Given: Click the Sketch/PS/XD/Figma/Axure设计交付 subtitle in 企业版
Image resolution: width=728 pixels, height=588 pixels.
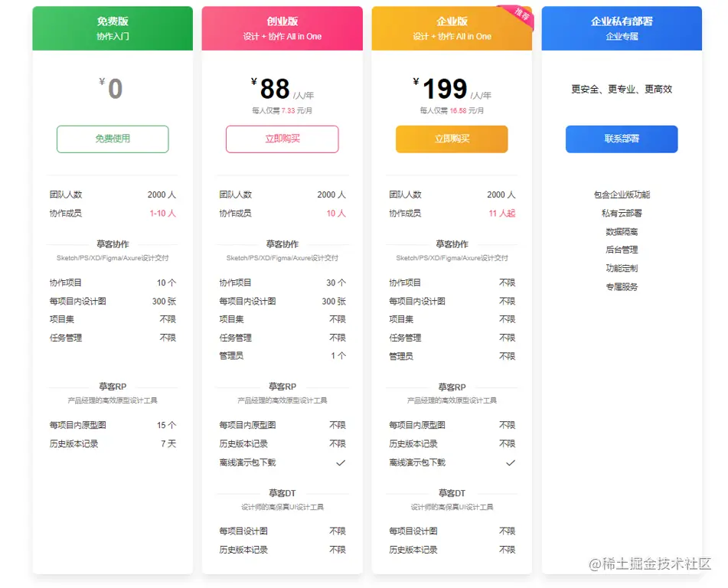Looking at the screenshot, I should coord(452,258).
